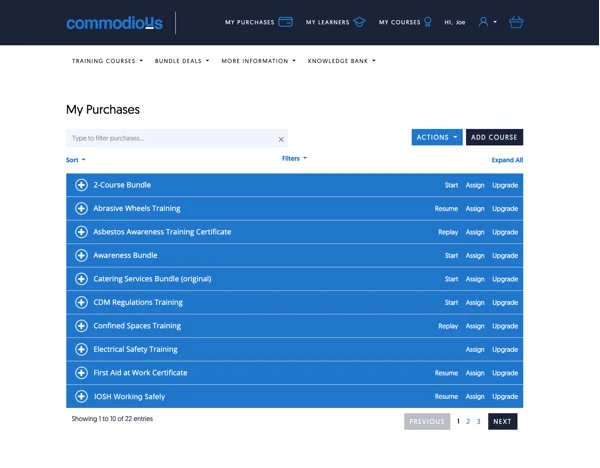600x468 pixels.
Task: Expand the 2-Course Bundle plus icon
Action: (82, 185)
